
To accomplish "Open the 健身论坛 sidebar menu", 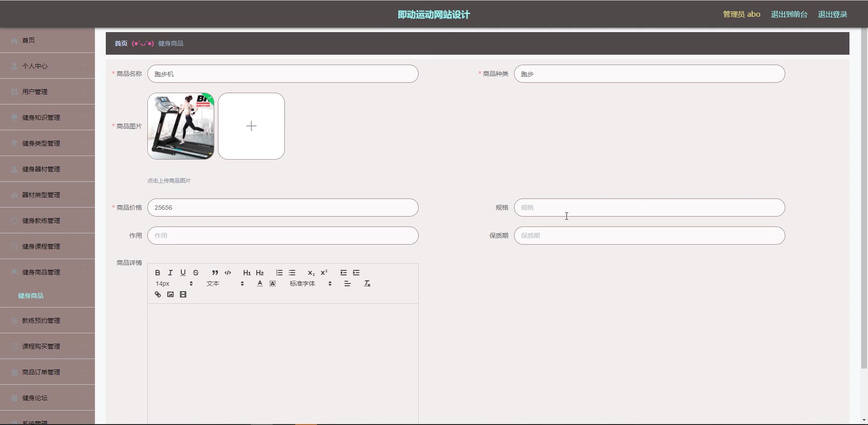I will pyautogui.click(x=47, y=398).
